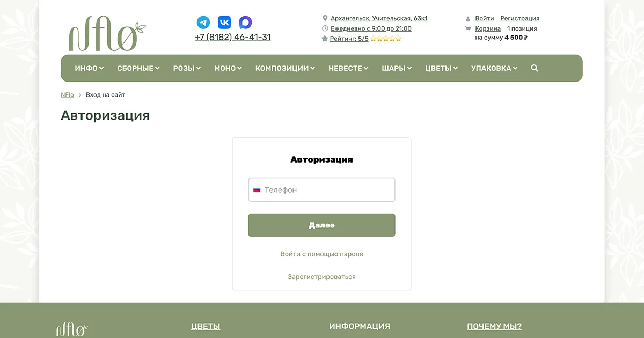This screenshot has width=644, height=338.
Task: Click the NFlo logo in footer
Action: pyautogui.click(x=72, y=329)
